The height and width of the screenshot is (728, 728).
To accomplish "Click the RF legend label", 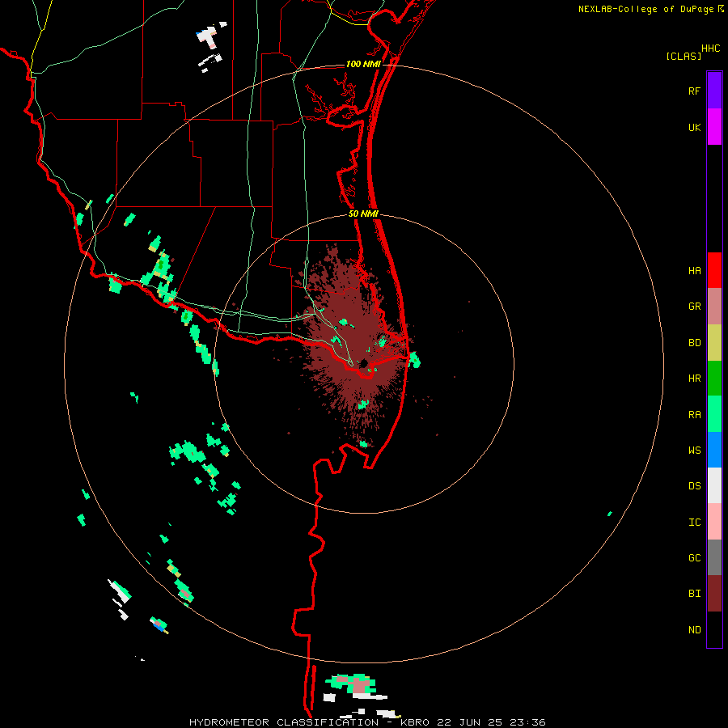I will 694,91.
